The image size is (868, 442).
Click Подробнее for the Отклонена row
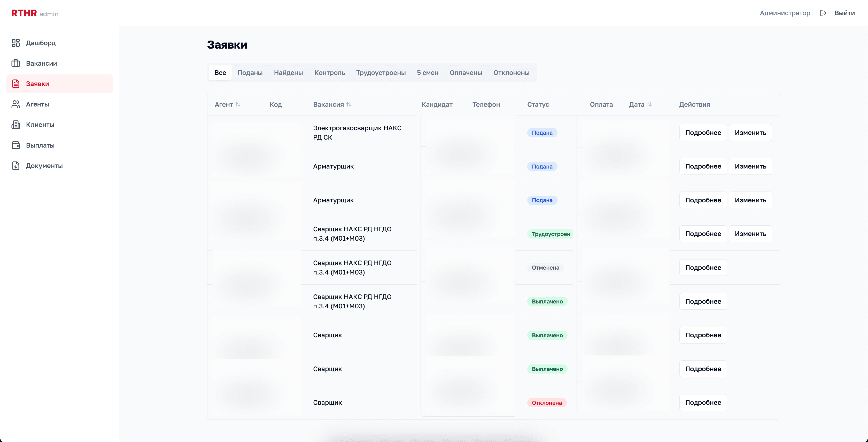pyautogui.click(x=703, y=402)
